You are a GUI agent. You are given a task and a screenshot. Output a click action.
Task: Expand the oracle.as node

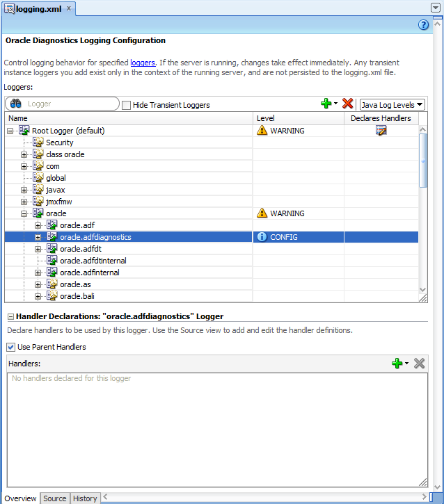point(38,285)
